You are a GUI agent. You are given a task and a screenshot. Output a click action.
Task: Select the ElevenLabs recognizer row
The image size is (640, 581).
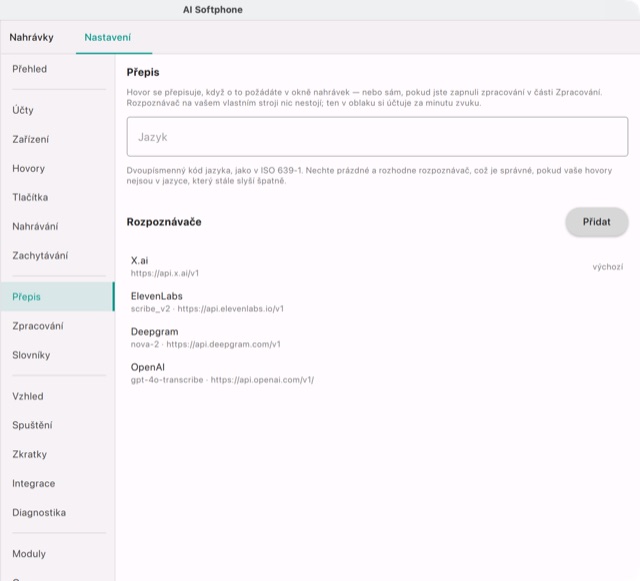tap(377, 302)
